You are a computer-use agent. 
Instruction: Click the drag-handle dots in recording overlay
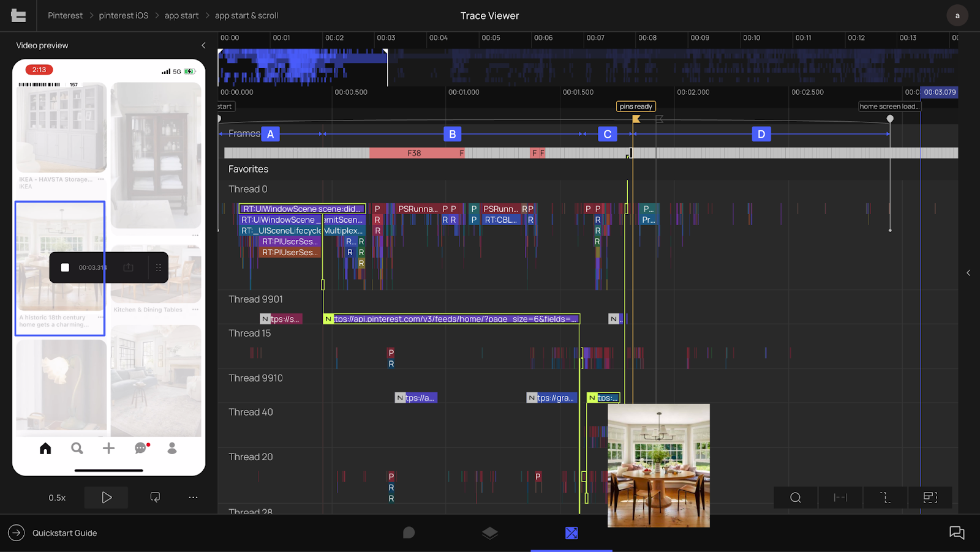click(158, 267)
